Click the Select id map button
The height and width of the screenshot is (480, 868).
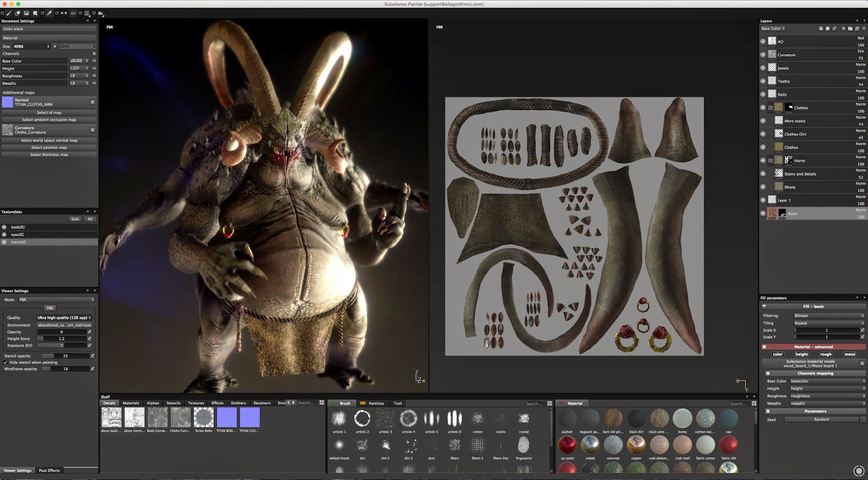pos(49,113)
